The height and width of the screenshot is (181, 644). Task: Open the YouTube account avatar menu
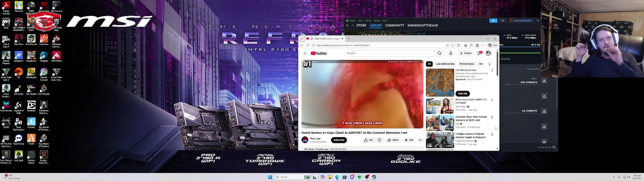tap(488, 53)
